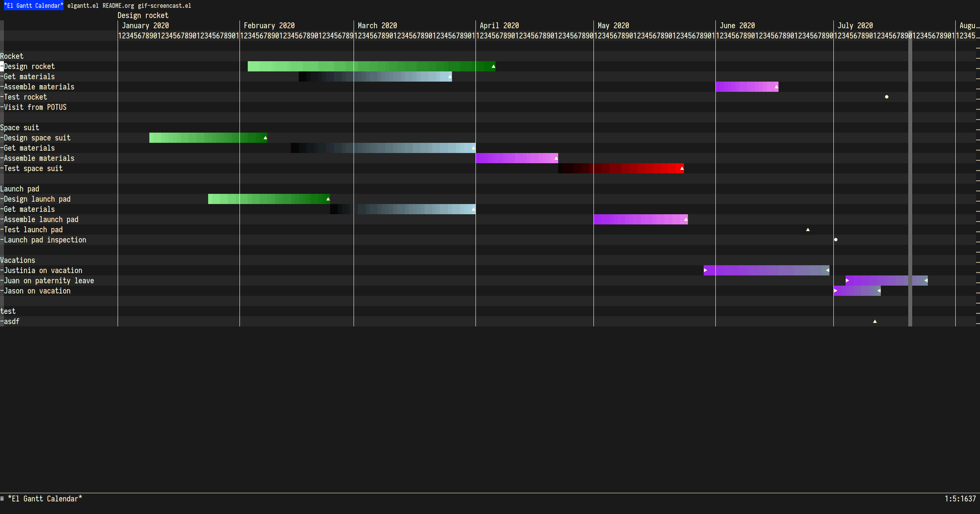Select the gif-screencast.el tab
This screenshot has width=980, height=514.
tap(164, 5)
